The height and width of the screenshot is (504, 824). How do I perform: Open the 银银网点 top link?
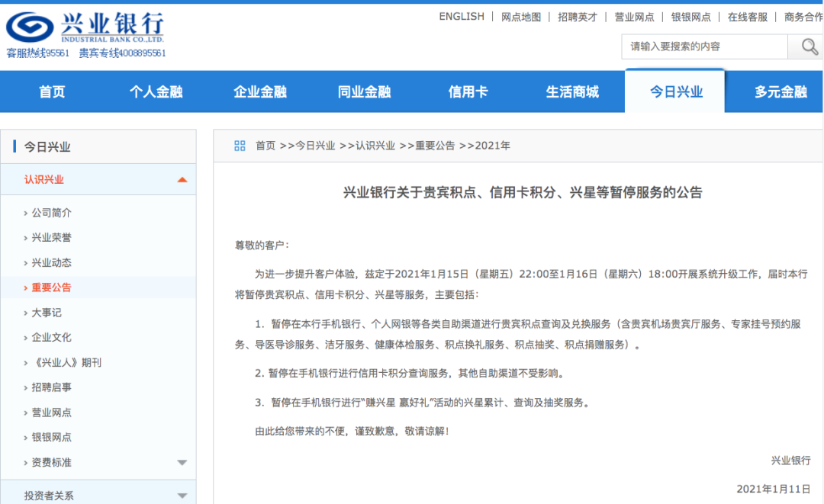(691, 17)
